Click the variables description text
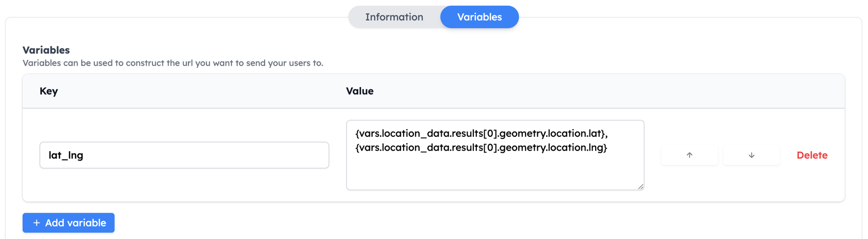 (x=173, y=63)
